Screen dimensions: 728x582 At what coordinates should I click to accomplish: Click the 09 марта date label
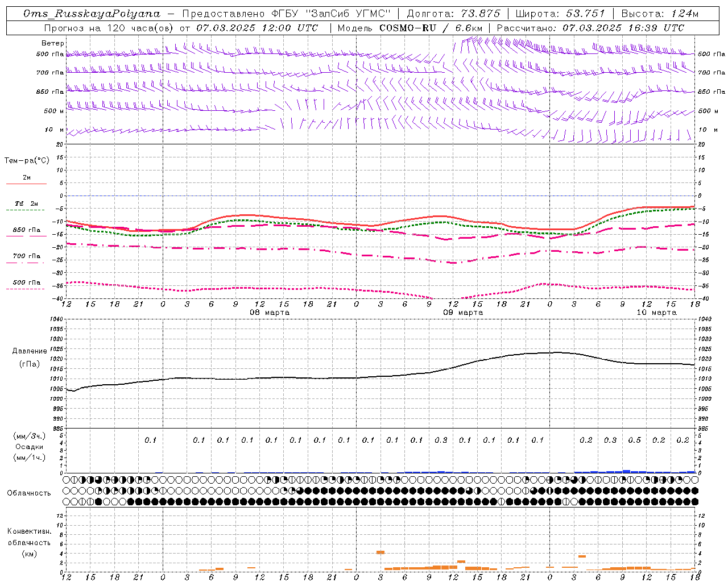pos(464,313)
